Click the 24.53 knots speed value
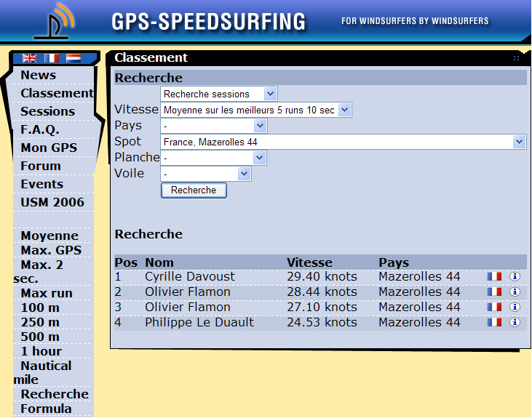Viewport: 532px width, 418px height. point(322,322)
